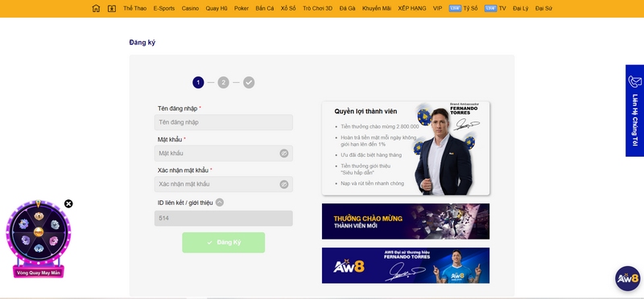Click the LIVE TV badge
The height and width of the screenshot is (299, 644).
coord(491,8)
